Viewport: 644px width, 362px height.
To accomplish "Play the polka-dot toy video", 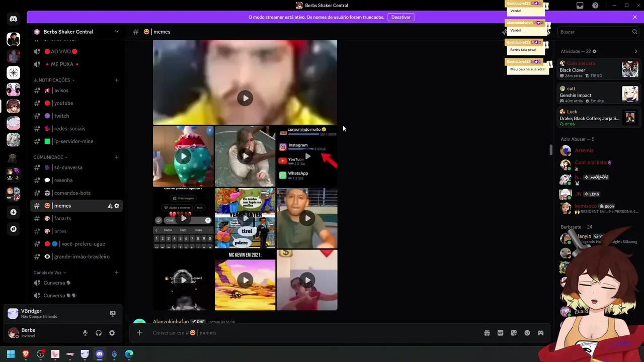I will point(184,156).
